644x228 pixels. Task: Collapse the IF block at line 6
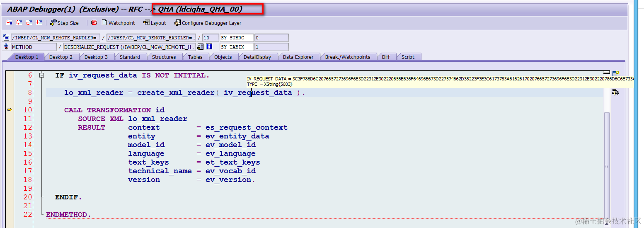coord(41,75)
